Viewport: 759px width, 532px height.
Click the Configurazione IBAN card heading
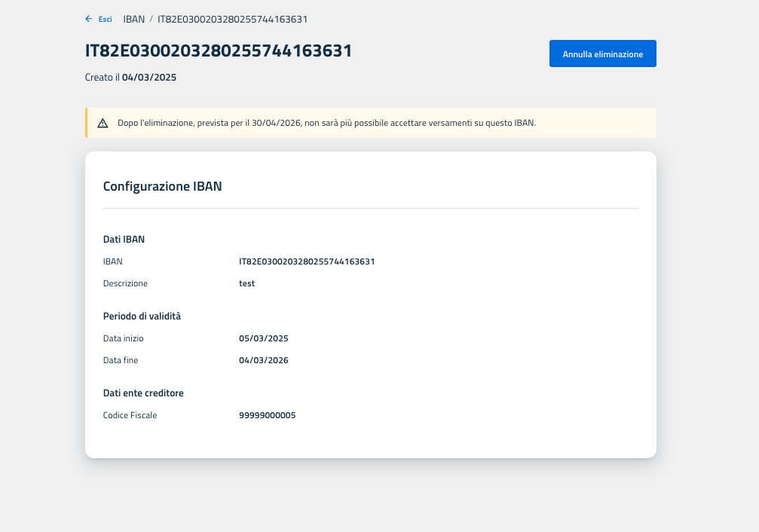point(162,186)
